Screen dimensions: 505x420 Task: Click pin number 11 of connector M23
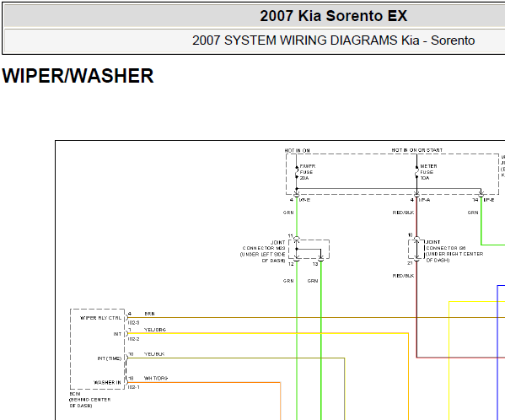pyautogui.click(x=291, y=236)
